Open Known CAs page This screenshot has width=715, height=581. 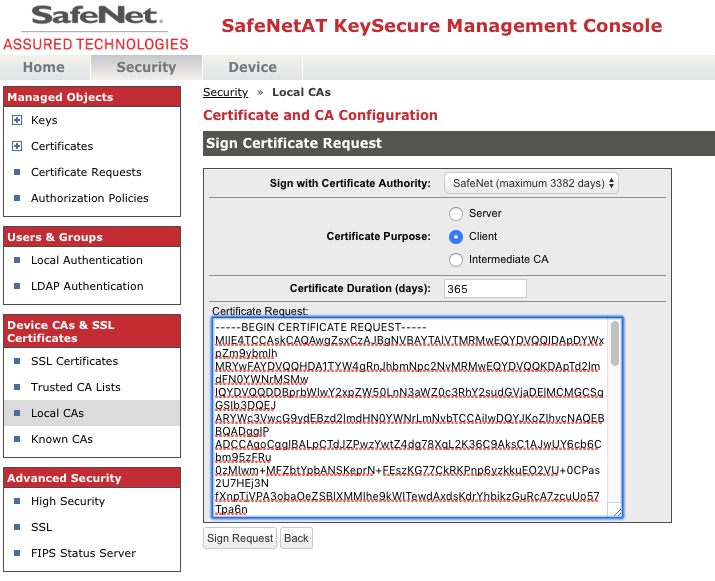[62, 439]
